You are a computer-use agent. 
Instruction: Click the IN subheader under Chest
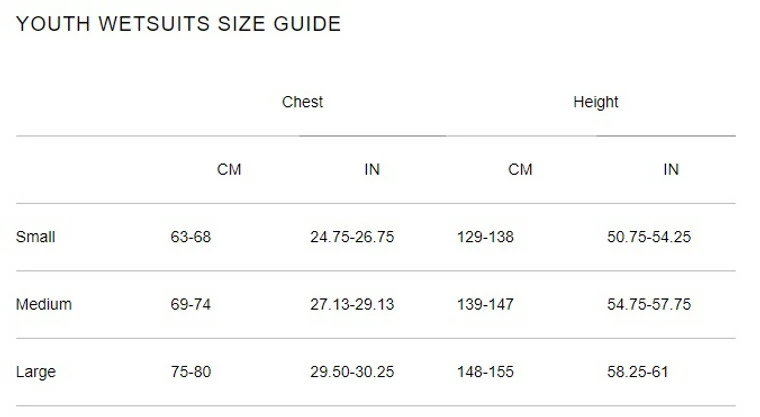coord(372,170)
